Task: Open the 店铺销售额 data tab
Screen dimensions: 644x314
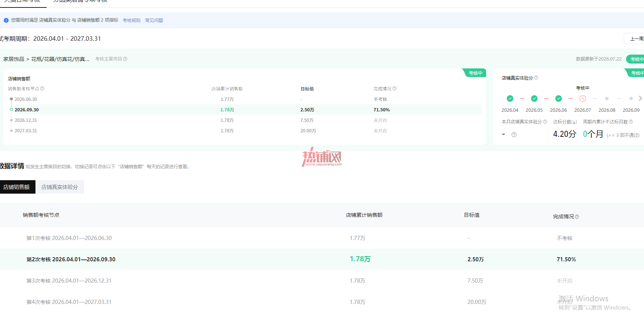Action: (17, 187)
